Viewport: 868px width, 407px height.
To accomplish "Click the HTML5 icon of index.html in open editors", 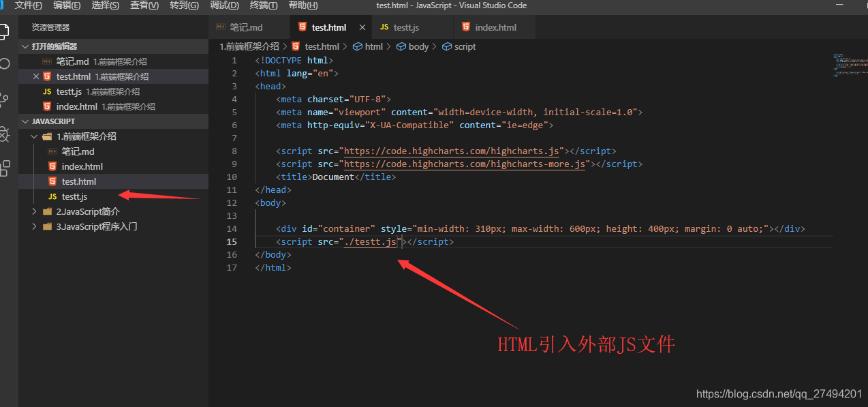I will 47,106.
